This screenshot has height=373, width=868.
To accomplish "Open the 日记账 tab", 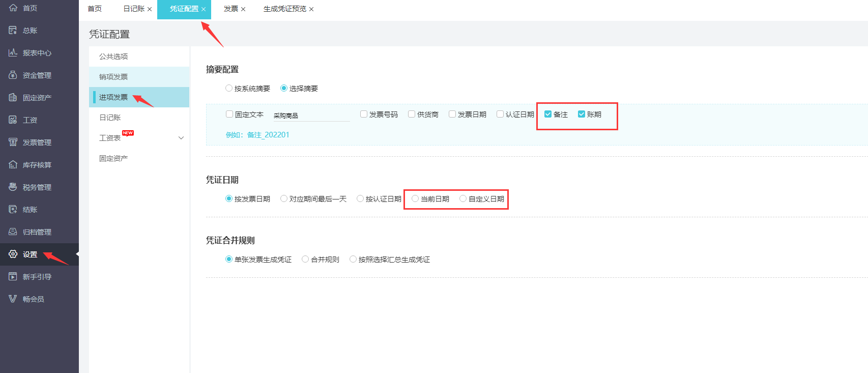I will click(x=134, y=9).
